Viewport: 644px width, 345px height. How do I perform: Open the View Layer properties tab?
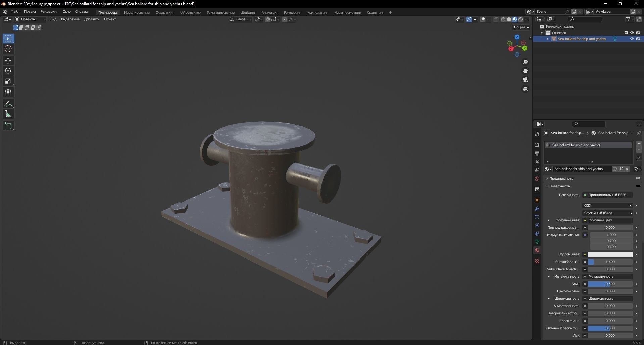[537, 162]
